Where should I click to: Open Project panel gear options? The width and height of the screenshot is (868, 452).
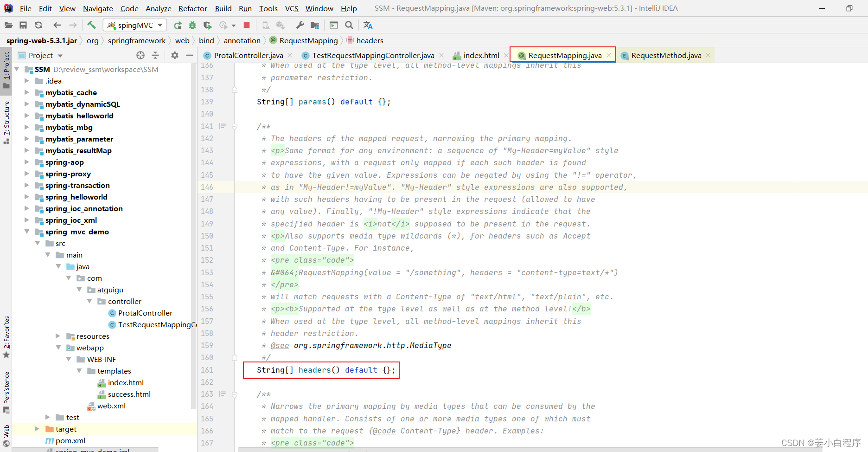point(174,55)
